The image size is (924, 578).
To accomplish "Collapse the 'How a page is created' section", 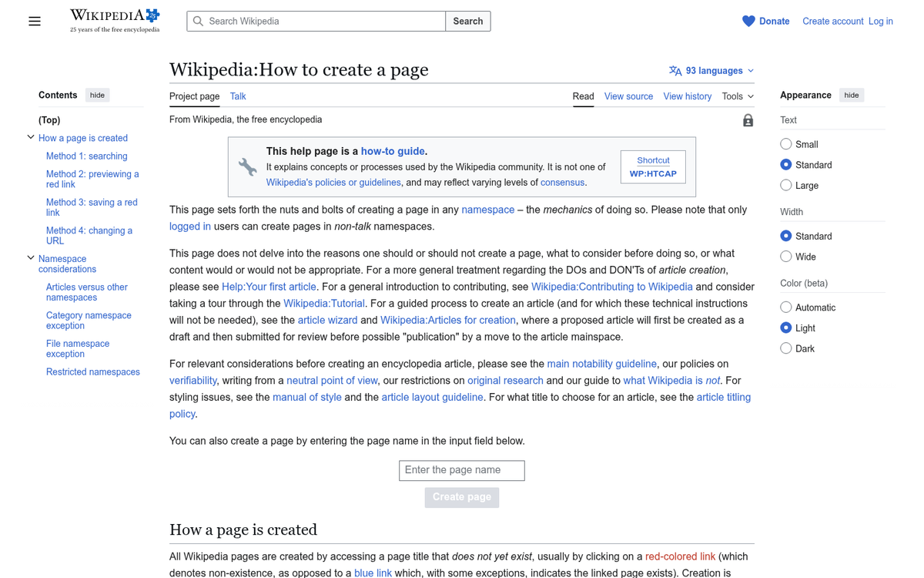I will [x=31, y=136].
